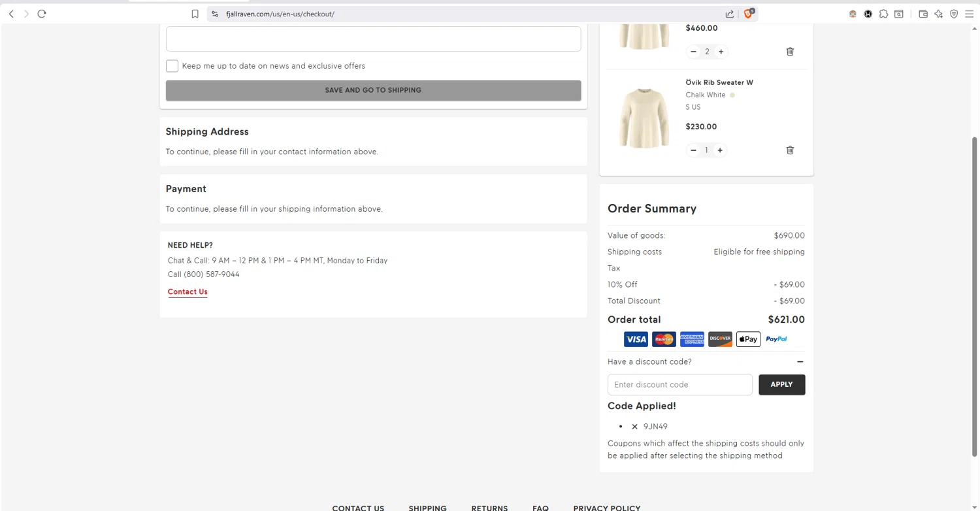
Task: Open the Contact Us link under Need Help
Action: (x=188, y=292)
